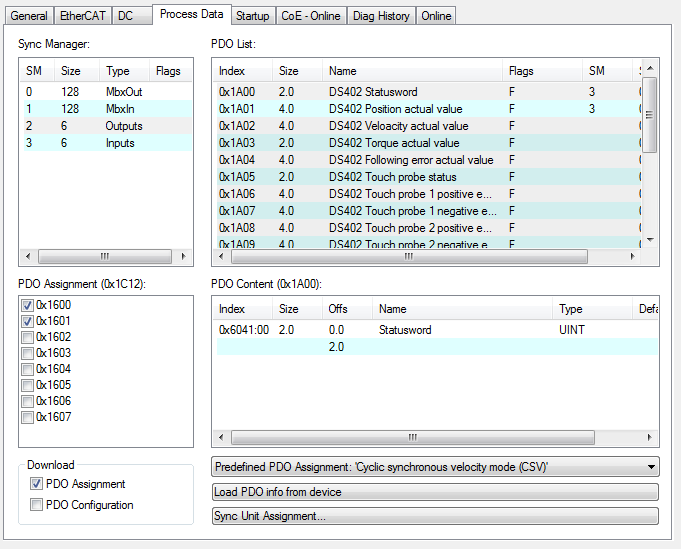Select Sync Manager row 0 MbxOut
This screenshot has width=681, height=549.
tap(106, 92)
